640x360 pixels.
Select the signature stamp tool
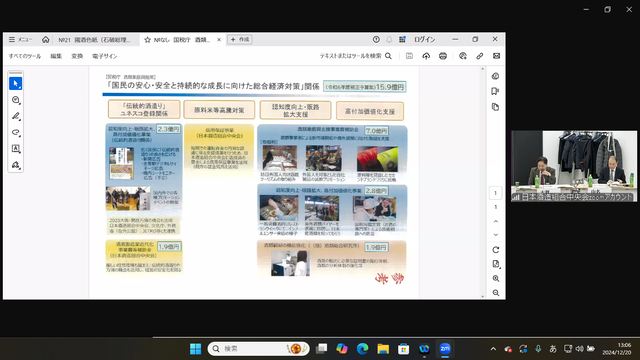click(x=16, y=165)
